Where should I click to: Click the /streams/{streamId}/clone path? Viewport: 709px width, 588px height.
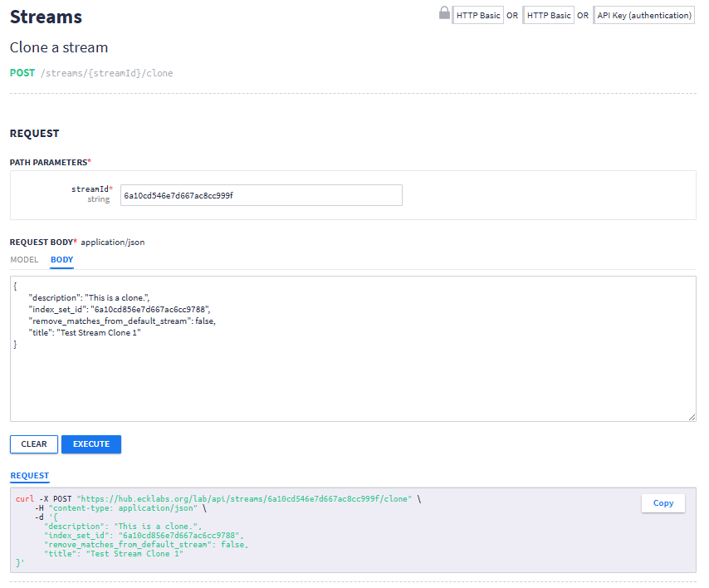[107, 73]
